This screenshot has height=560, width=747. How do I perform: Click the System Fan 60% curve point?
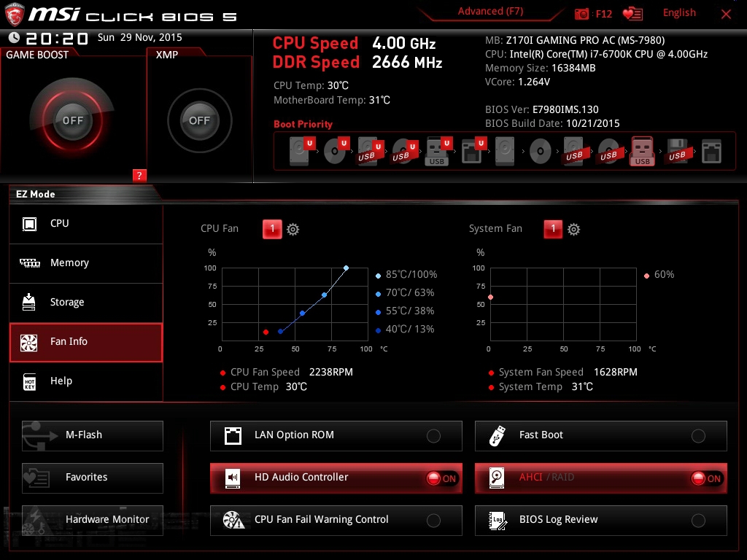coord(490,297)
